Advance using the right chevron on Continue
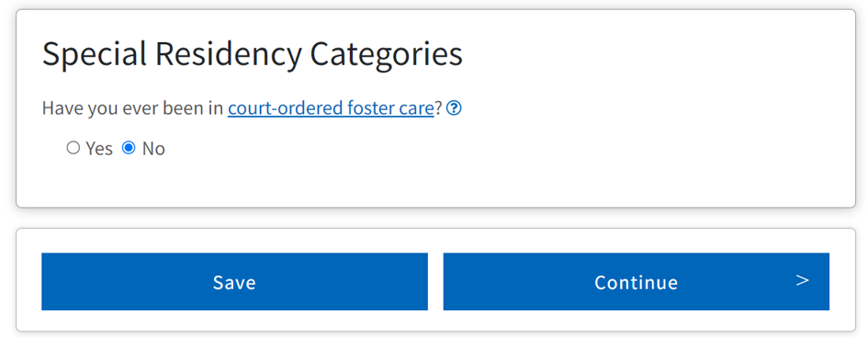Image resolution: width=868 pixels, height=337 pixels. coord(802,281)
